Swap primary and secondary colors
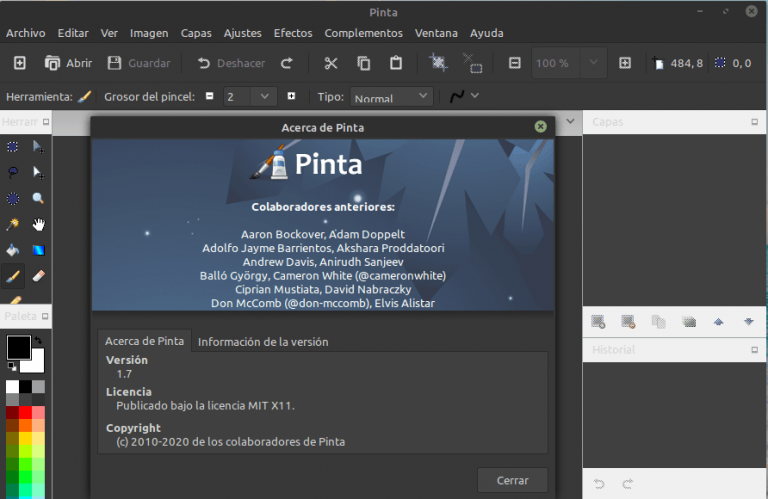The width and height of the screenshot is (768, 499). 38,341
